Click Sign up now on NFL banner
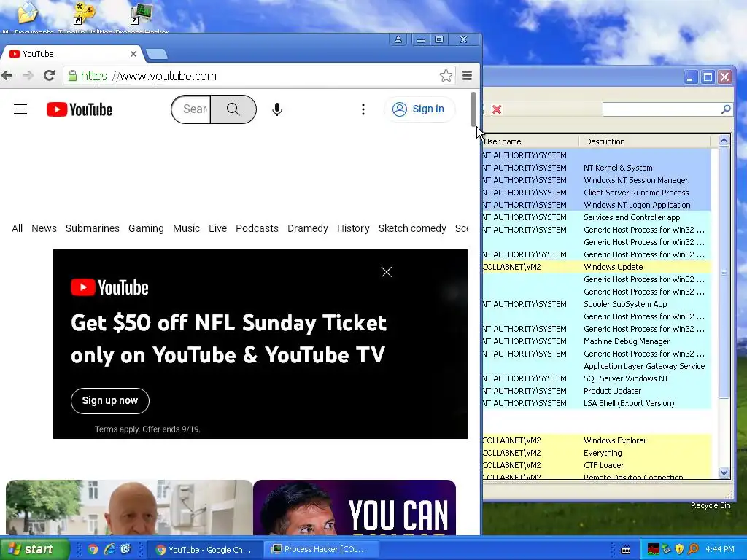This screenshot has width=747, height=560. [110, 401]
